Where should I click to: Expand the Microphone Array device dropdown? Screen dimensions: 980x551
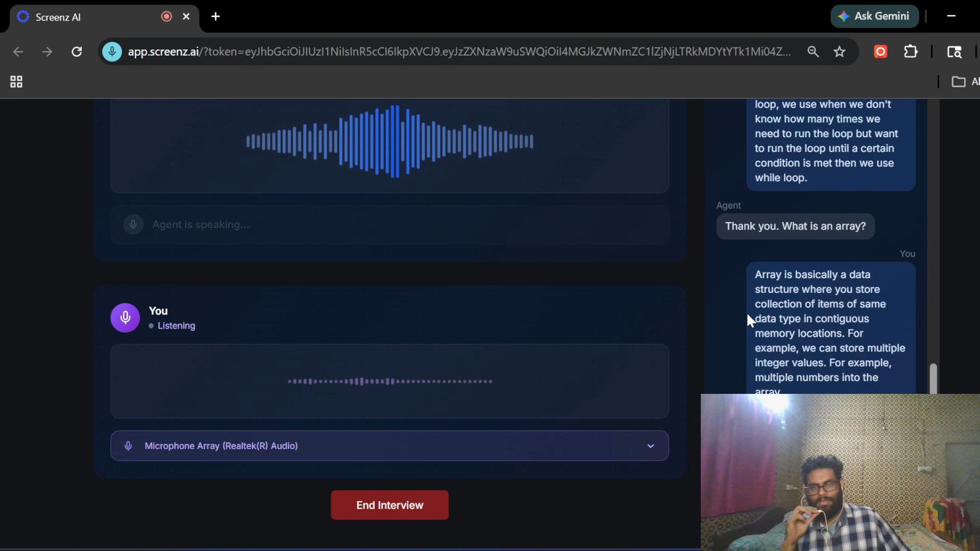(x=389, y=446)
